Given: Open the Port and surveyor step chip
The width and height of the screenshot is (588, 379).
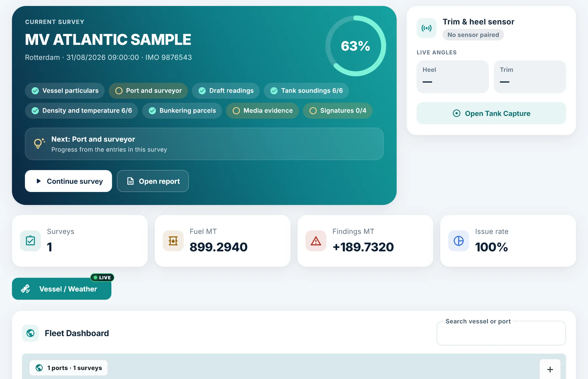Looking at the screenshot, I should [x=148, y=91].
